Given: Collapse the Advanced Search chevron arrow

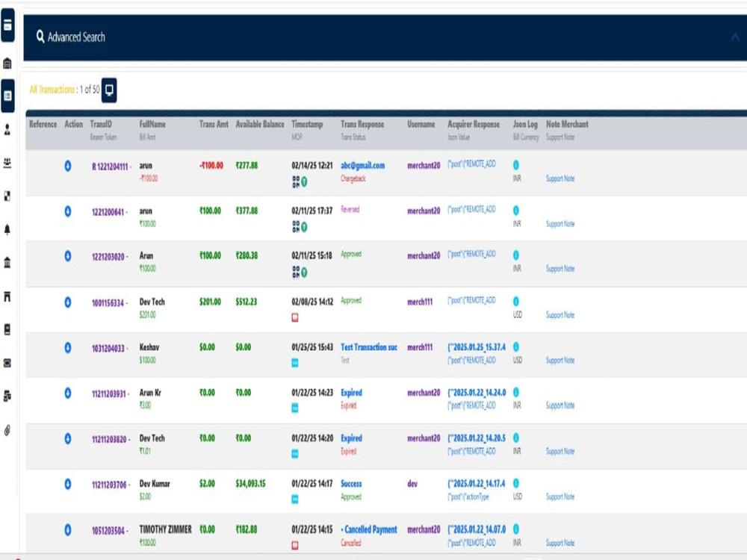Looking at the screenshot, I should pyautogui.click(x=735, y=37).
